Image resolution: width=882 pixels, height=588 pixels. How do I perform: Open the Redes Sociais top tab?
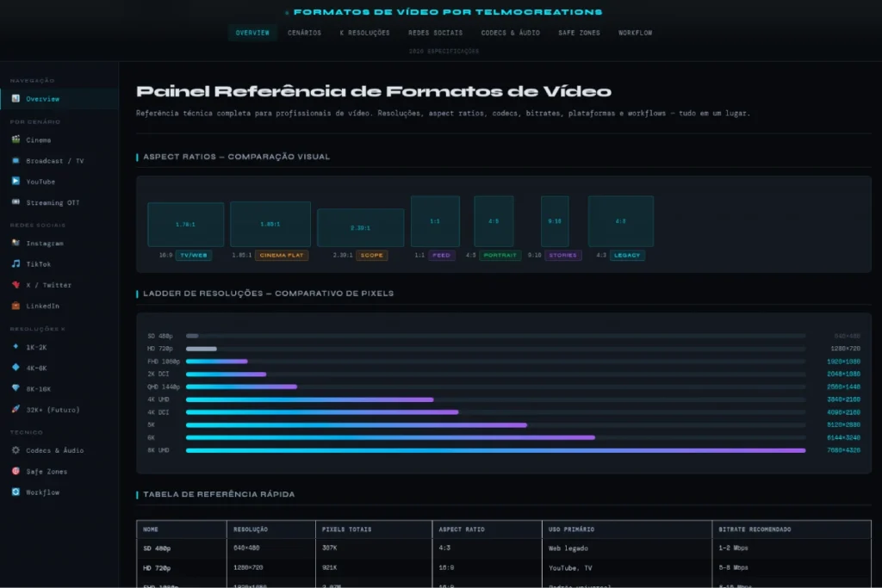435,33
